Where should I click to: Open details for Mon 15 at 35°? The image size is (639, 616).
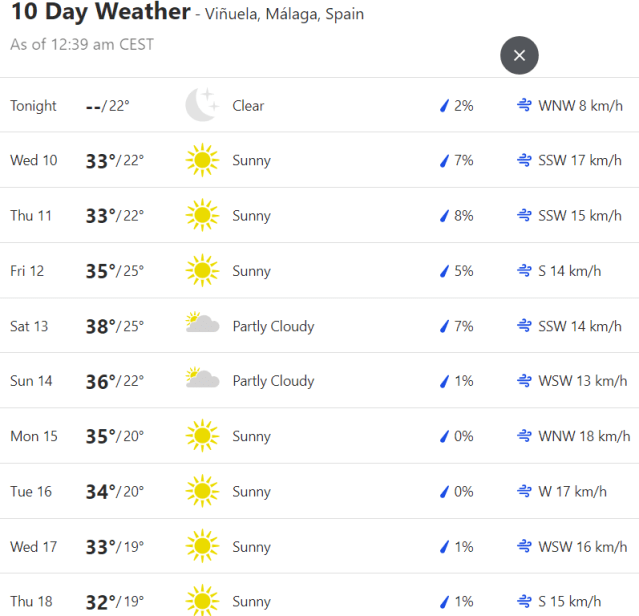click(101, 436)
